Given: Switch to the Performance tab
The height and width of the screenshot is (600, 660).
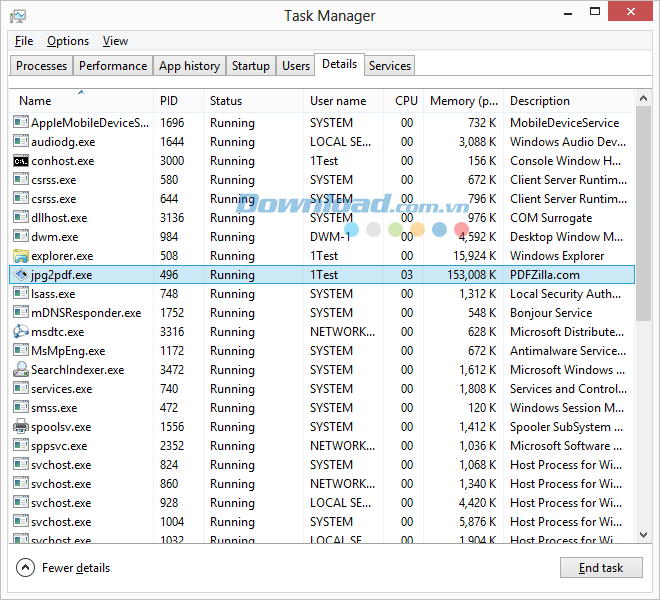Looking at the screenshot, I should tap(113, 66).
